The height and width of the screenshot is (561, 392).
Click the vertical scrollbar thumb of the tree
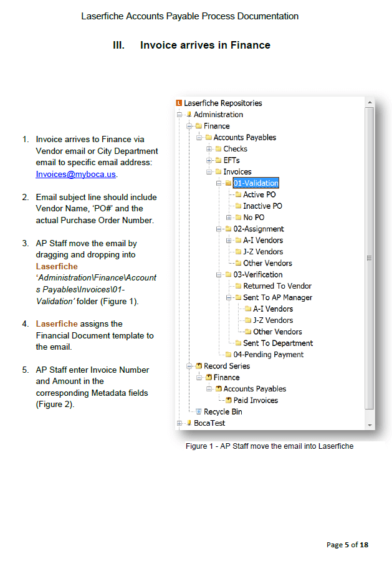click(x=370, y=258)
